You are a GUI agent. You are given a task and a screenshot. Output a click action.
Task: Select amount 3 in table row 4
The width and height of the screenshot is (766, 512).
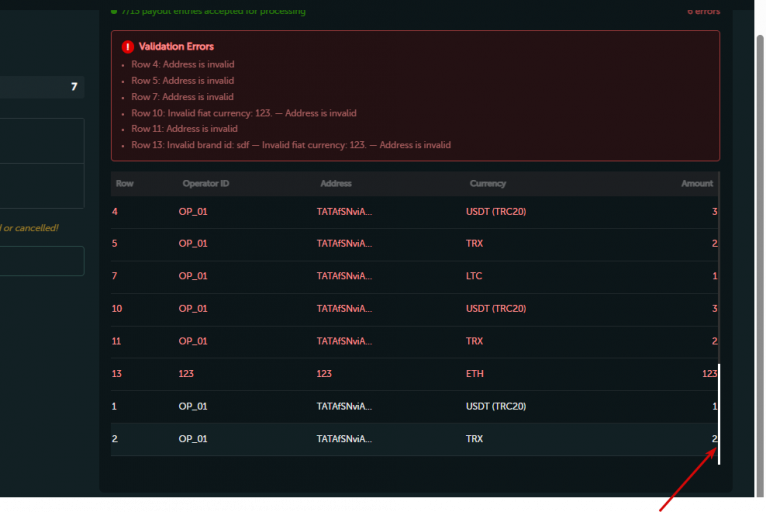[x=714, y=212]
